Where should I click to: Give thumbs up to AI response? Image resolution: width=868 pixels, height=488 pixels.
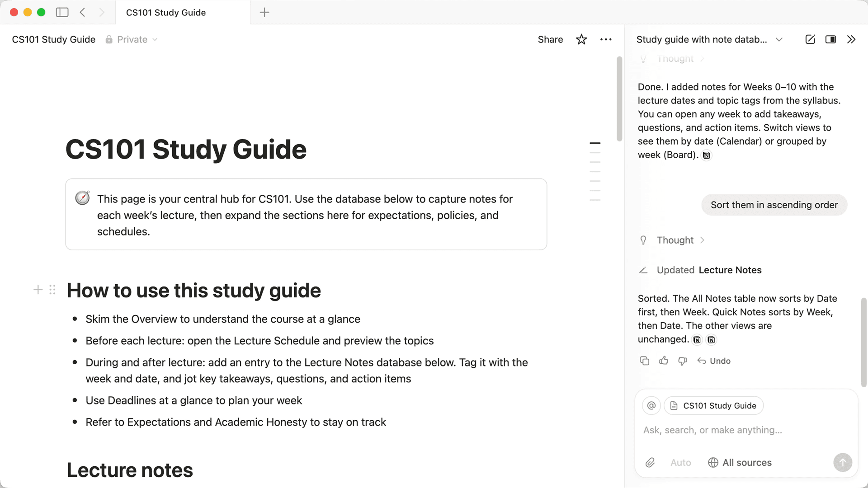(x=664, y=361)
